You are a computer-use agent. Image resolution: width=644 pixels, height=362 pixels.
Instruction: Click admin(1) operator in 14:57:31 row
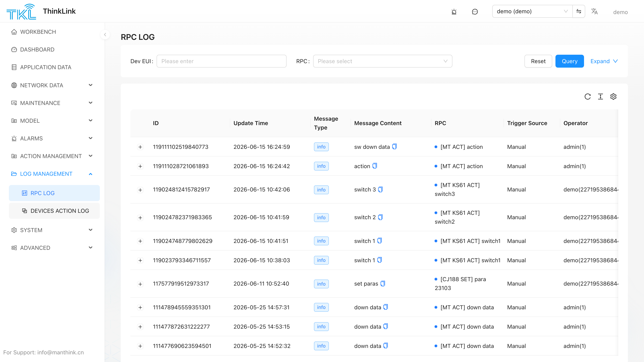click(575, 307)
